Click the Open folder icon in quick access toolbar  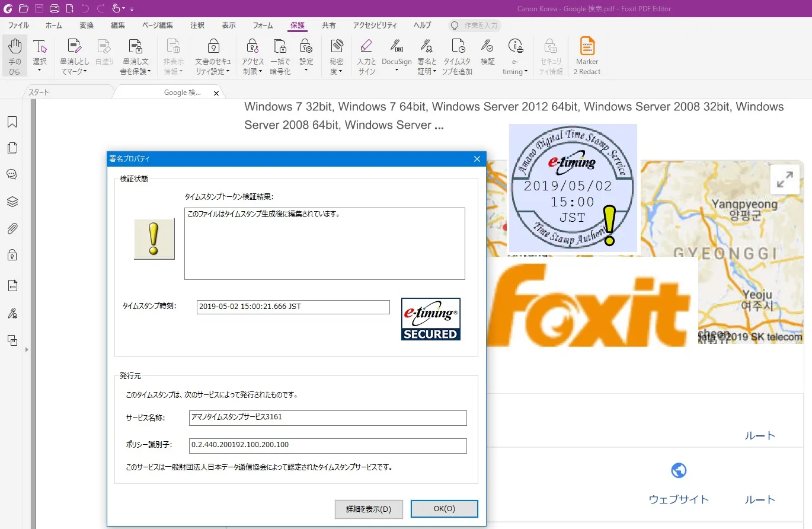[24, 8]
